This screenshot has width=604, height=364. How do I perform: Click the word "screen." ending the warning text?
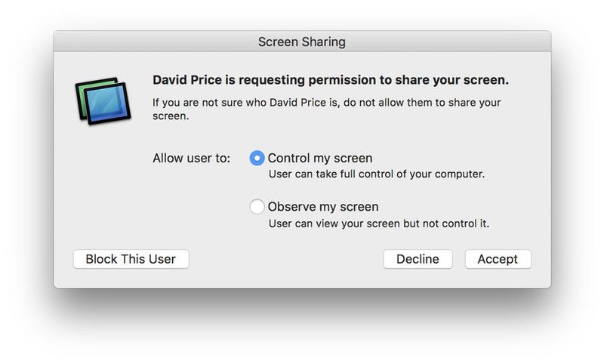coord(171,116)
